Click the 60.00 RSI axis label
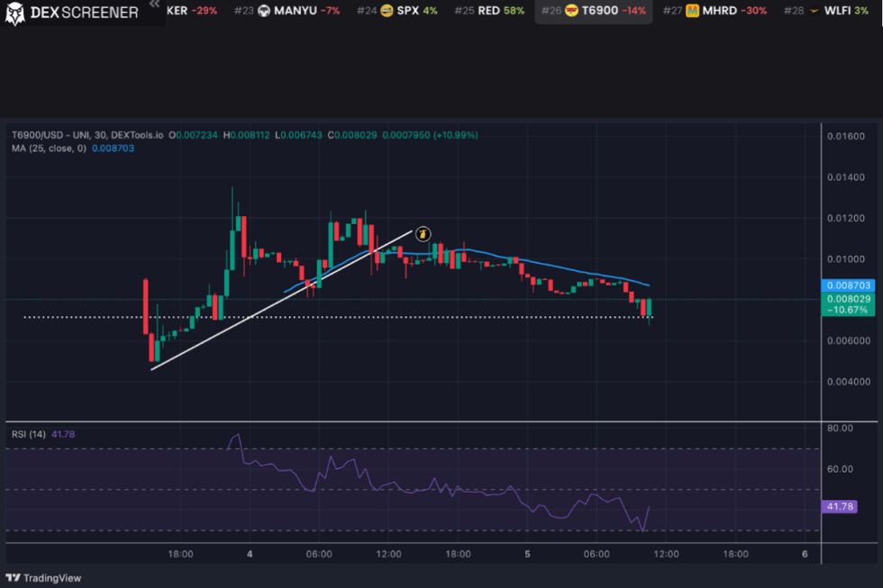Image resolution: width=883 pixels, height=588 pixels. pos(840,469)
